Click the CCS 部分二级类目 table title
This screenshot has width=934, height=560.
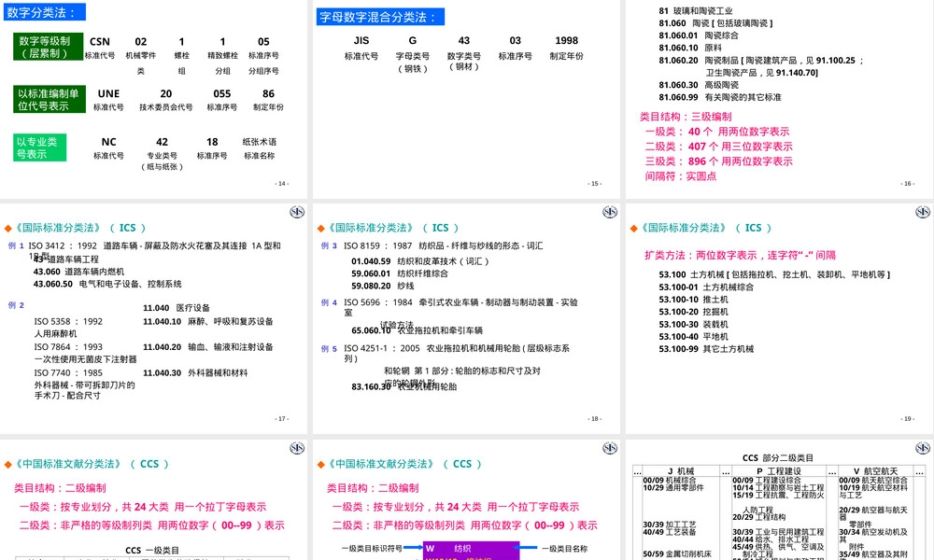[777, 458]
